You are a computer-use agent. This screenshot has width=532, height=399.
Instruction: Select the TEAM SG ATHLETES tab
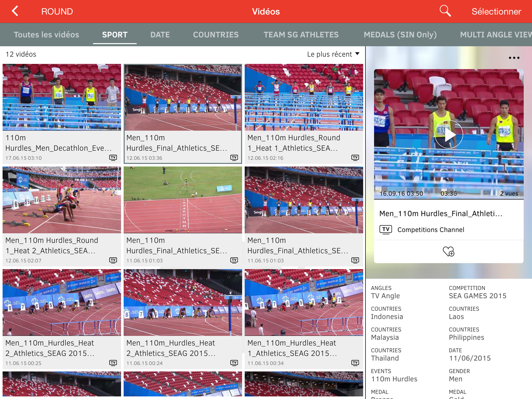(301, 35)
